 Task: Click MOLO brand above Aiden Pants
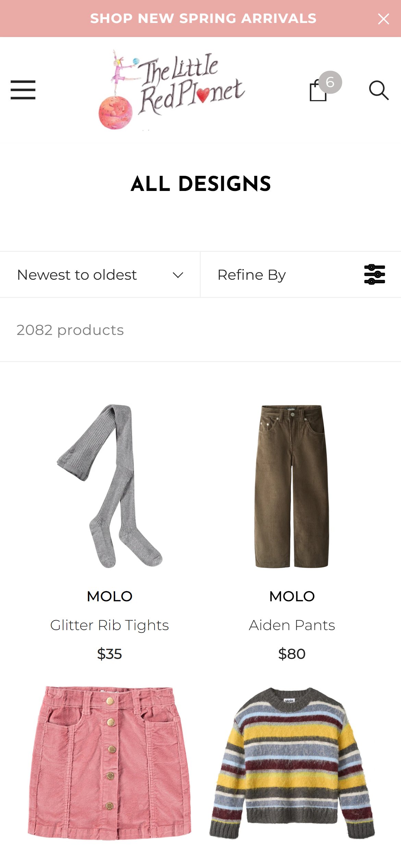tap(292, 596)
